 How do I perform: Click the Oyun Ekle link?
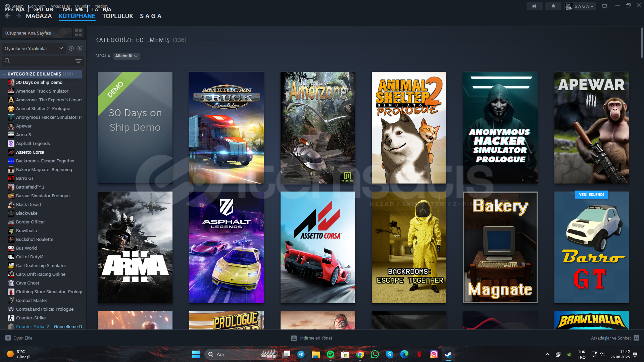[23, 338]
